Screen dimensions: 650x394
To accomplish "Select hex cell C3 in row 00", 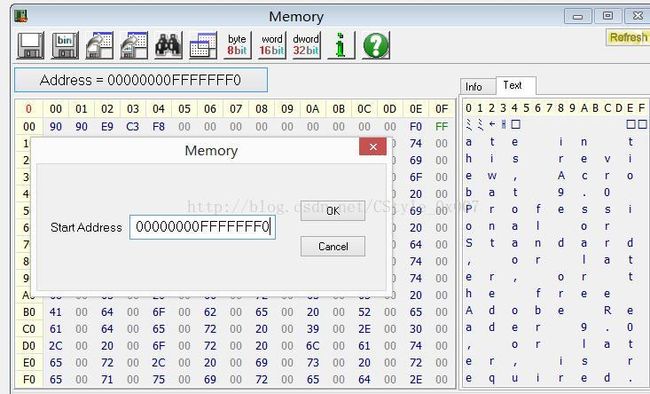I will click(x=133, y=126).
